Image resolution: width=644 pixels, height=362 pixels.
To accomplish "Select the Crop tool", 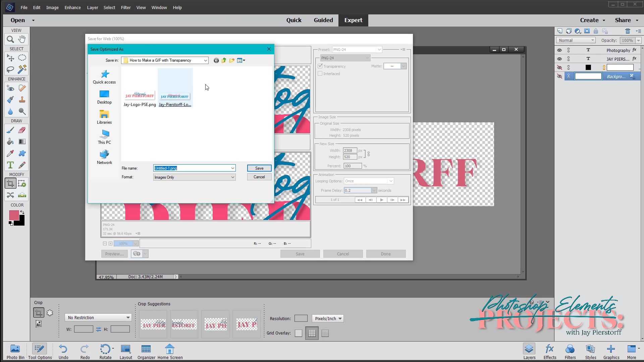I will [x=10, y=183].
